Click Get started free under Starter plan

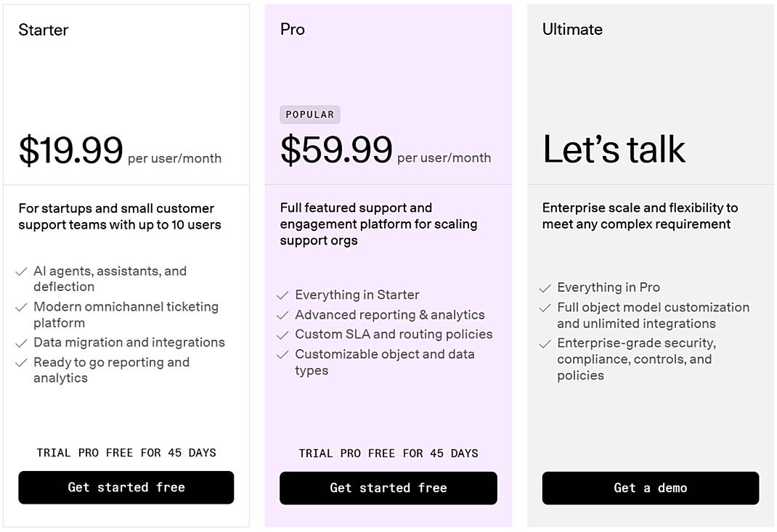pyautogui.click(x=126, y=487)
